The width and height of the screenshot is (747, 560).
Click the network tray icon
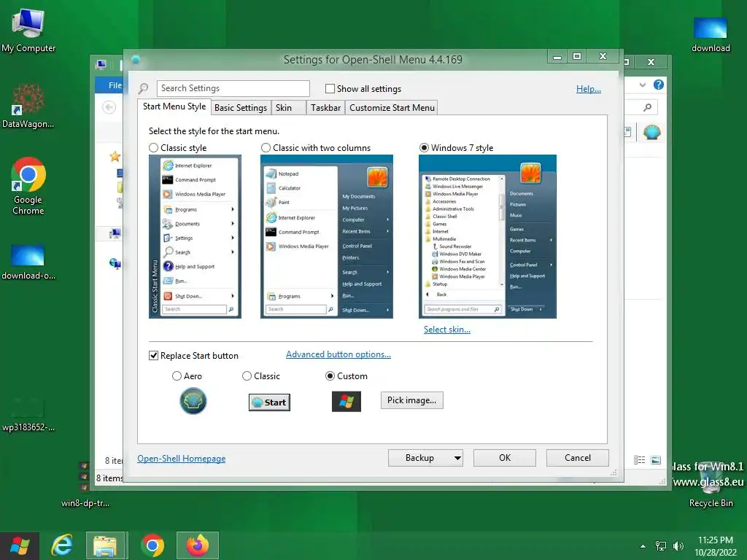tap(661, 546)
